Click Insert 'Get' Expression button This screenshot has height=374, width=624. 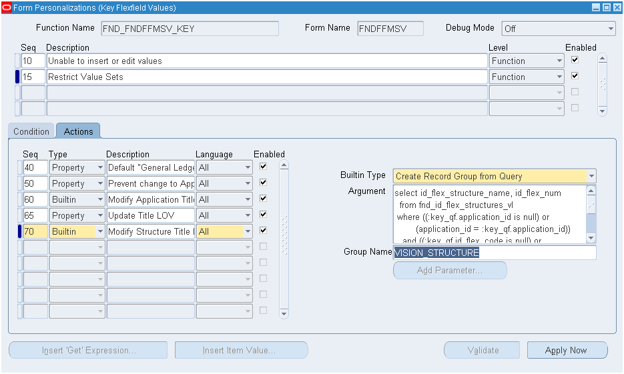click(88, 350)
